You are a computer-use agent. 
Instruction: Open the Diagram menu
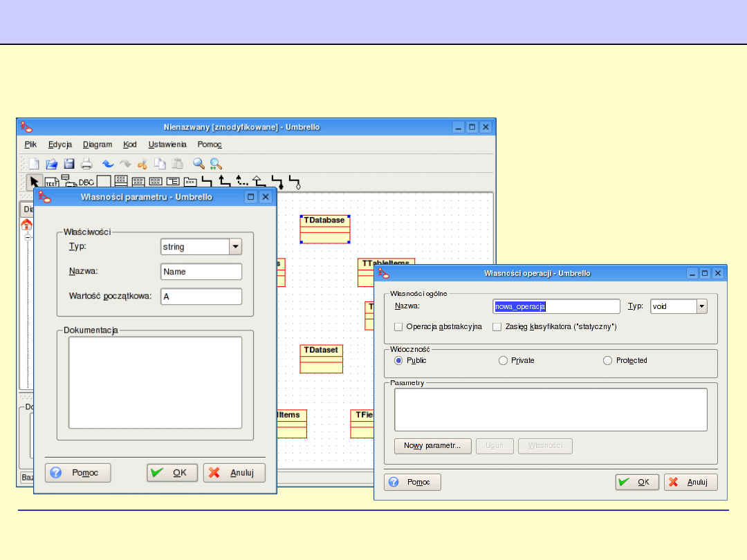click(98, 144)
